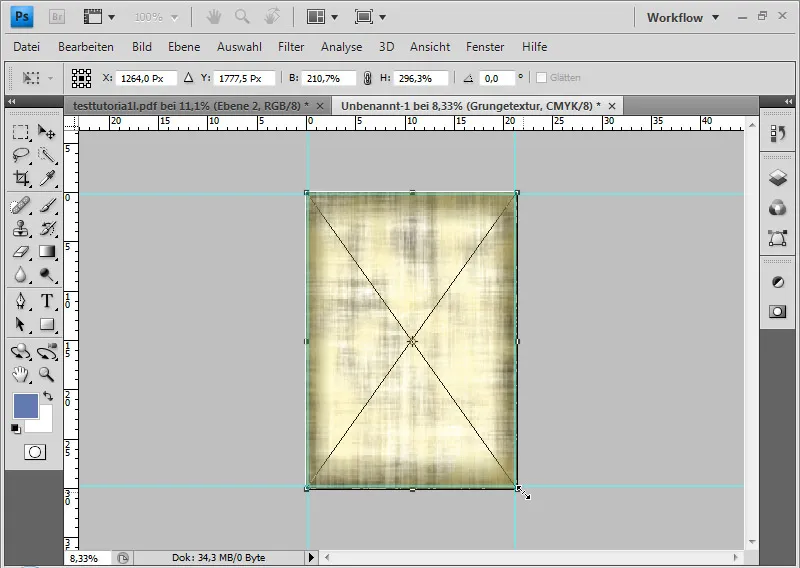The image size is (800, 568).
Task: Open the Ebene menu
Action: tap(184, 47)
